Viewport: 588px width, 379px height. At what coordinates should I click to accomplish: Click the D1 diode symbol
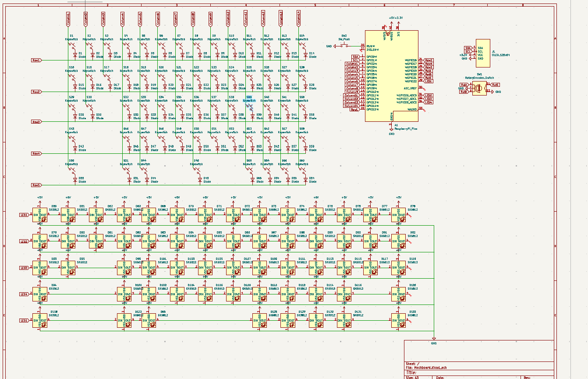[x=75, y=55]
